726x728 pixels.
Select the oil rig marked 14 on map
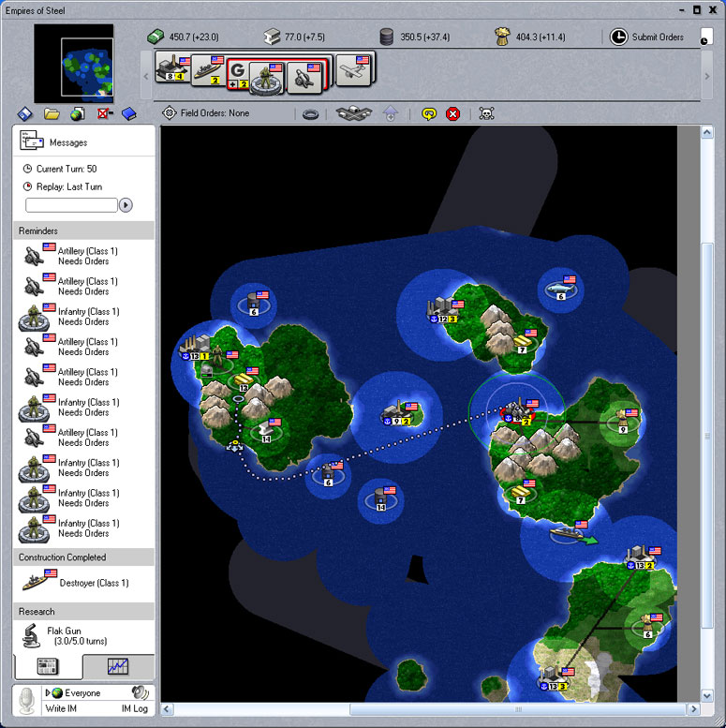point(380,499)
